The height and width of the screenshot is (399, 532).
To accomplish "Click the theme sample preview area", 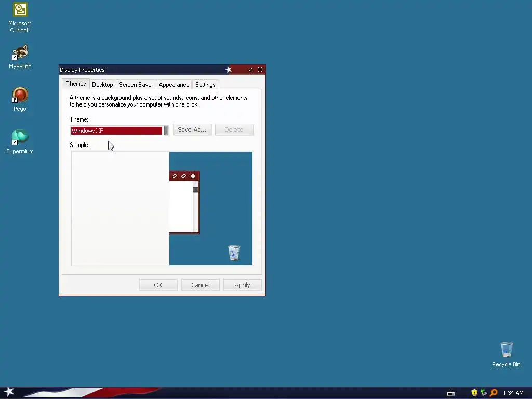I will (x=162, y=208).
